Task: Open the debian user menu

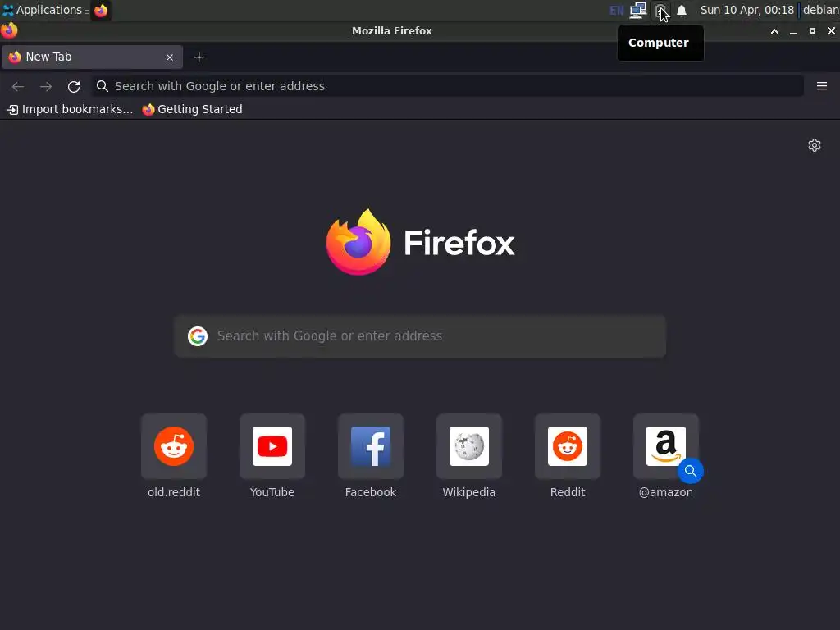Action: pyautogui.click(x=820, y=10)
